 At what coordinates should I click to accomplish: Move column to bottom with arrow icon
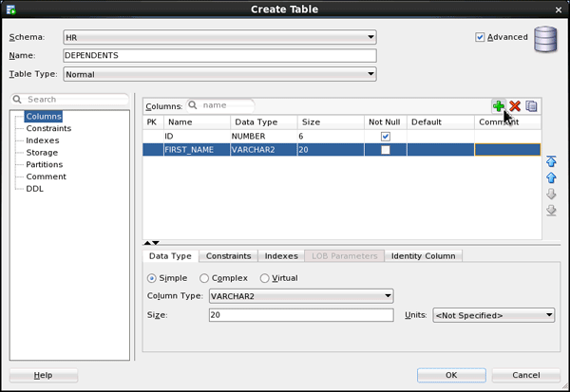(x=550, y=209)
